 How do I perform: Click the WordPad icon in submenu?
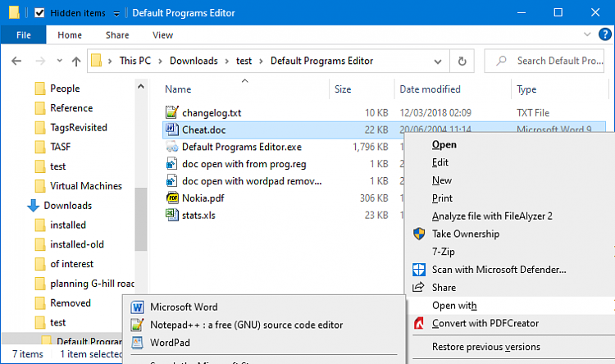(136, 343)
